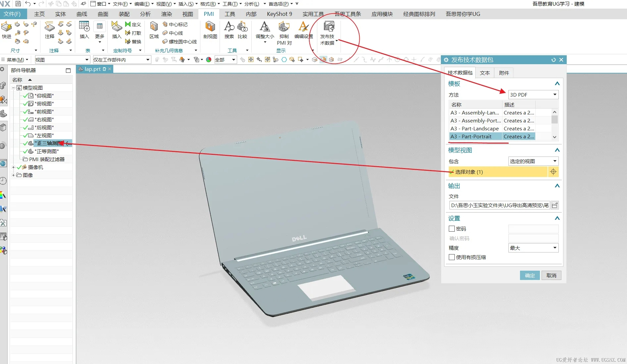Image resolution: width=627 pixels, height=364 pixels.
Task: Select the 定义 custom symbol tool
Action: (x=133, y=24)
